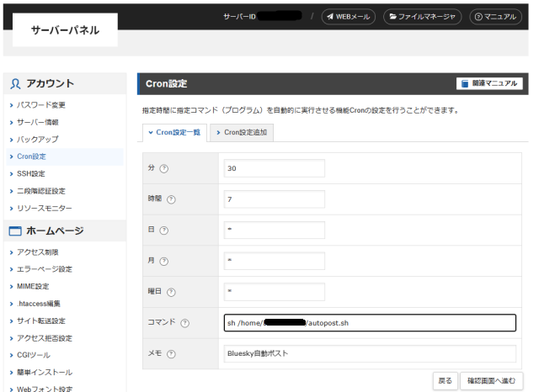Click help icon next to 時間
The height and width of the screenshot is (392, 539).
pos(171,199)
